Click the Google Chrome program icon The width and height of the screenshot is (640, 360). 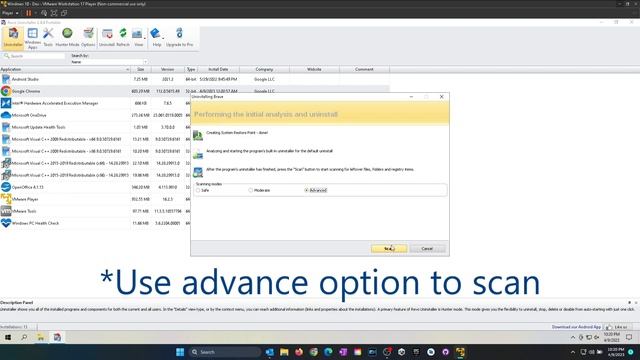6,91
